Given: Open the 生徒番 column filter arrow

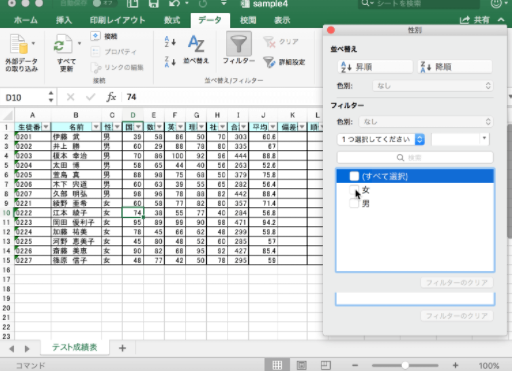Looking at the screenshot, I should [46, 127].
